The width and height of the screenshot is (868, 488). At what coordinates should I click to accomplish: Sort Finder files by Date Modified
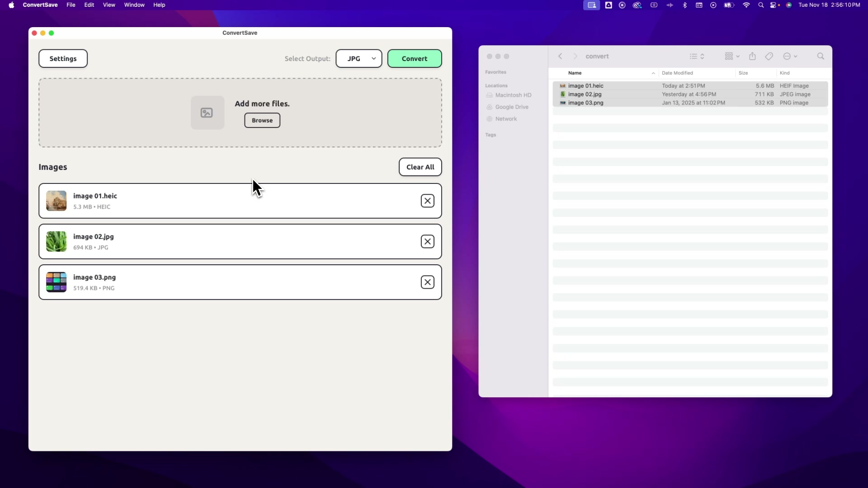677,73
